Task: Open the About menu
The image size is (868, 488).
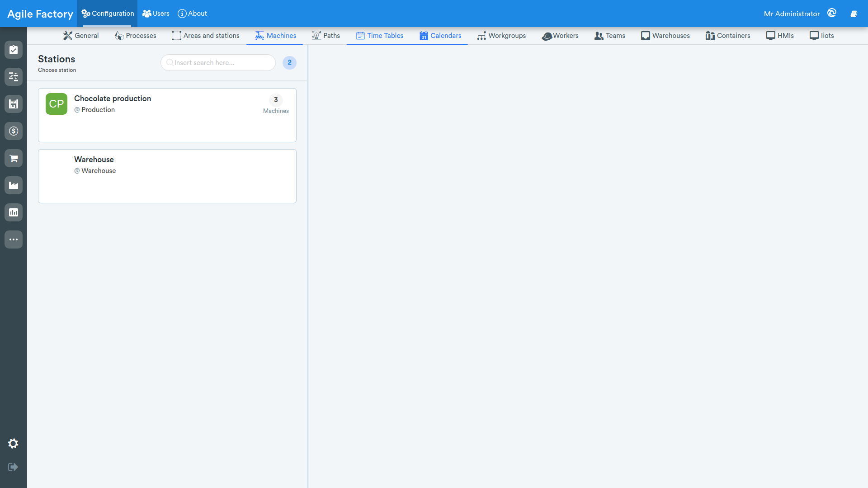Action: tap(192, 14)
